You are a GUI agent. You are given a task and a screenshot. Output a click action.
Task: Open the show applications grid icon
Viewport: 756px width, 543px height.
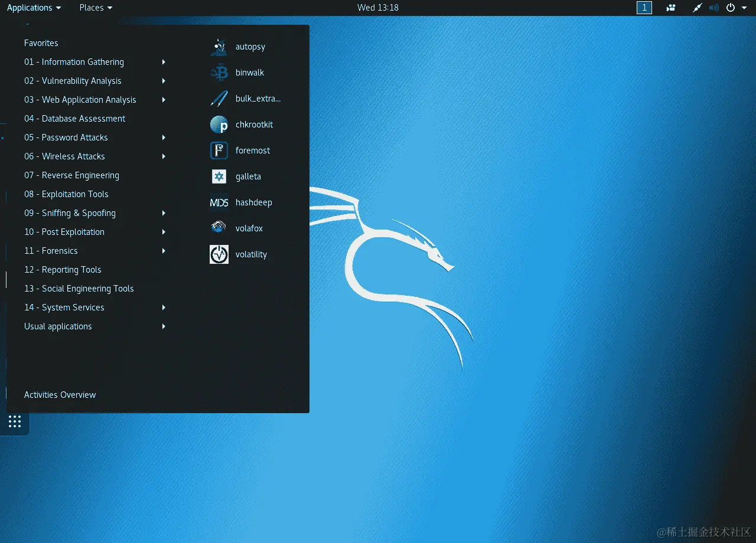[15, 421]
